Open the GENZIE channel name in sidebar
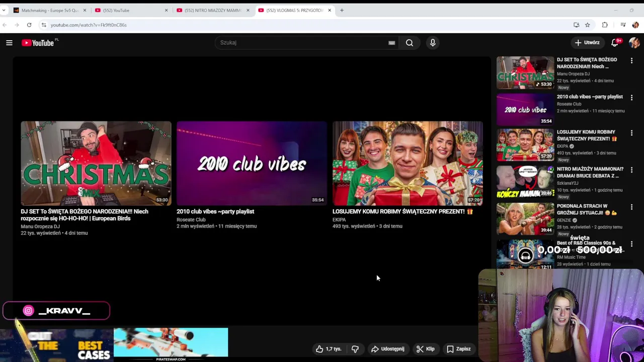 coord(564,220)
